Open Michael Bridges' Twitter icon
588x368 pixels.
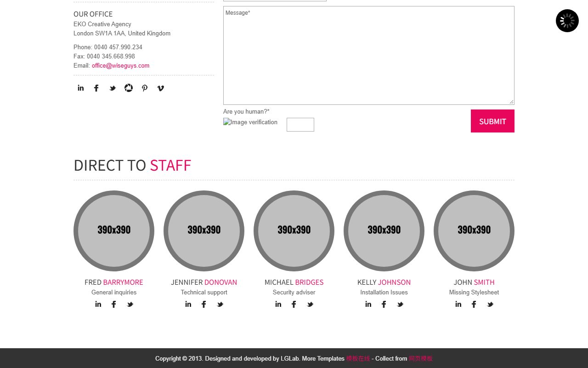coord(310,304)
